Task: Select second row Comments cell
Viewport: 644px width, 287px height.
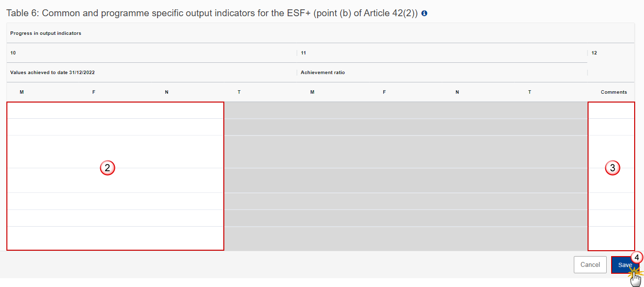Action: click(x=612, y=127)
